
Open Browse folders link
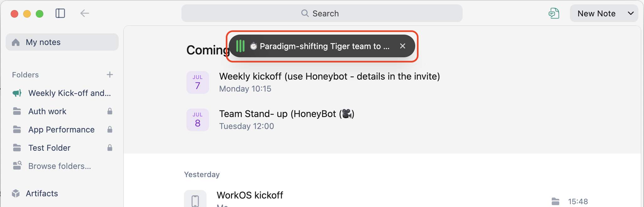(x=60, y=166)
